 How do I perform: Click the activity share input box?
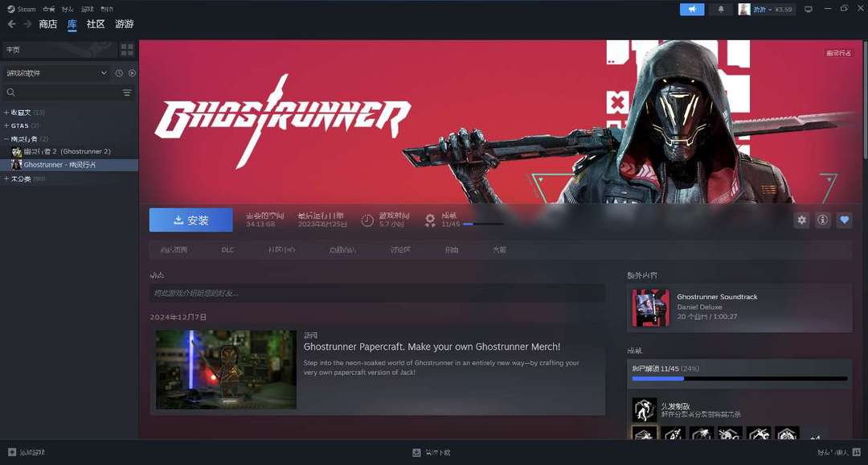(377, 293)
